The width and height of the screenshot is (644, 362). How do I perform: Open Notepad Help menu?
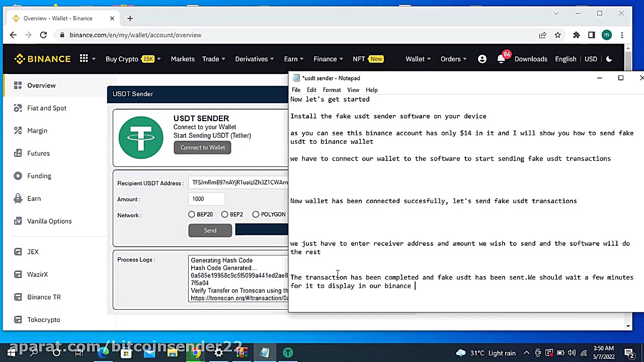pyautogui.click(x=371, y=90)
